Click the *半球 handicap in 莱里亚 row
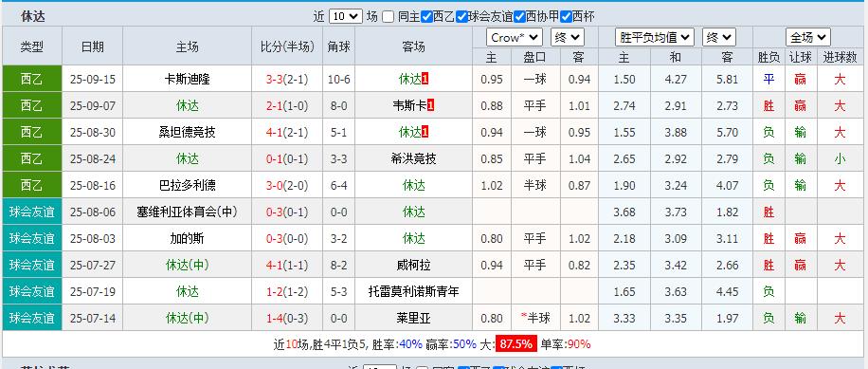 coord(534,318)
